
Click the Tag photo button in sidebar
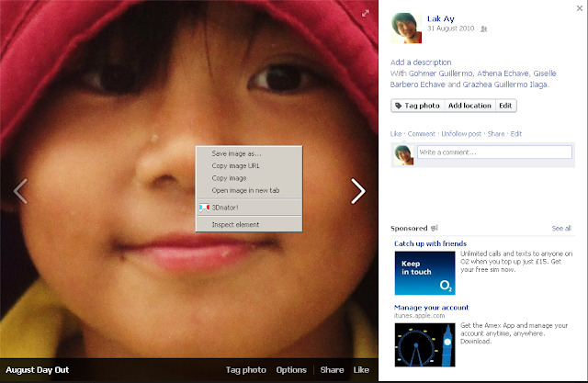coord(418,106)
